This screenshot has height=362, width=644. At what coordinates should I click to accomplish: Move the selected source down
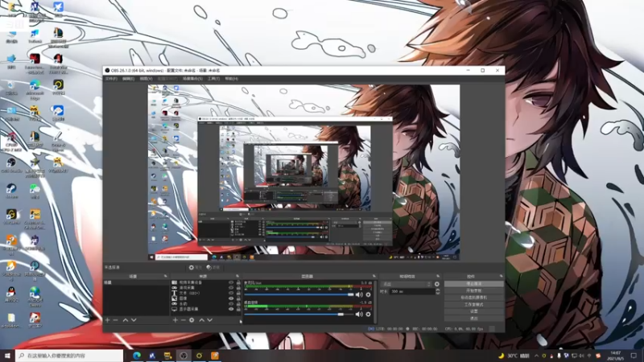(x=210, y=319)
